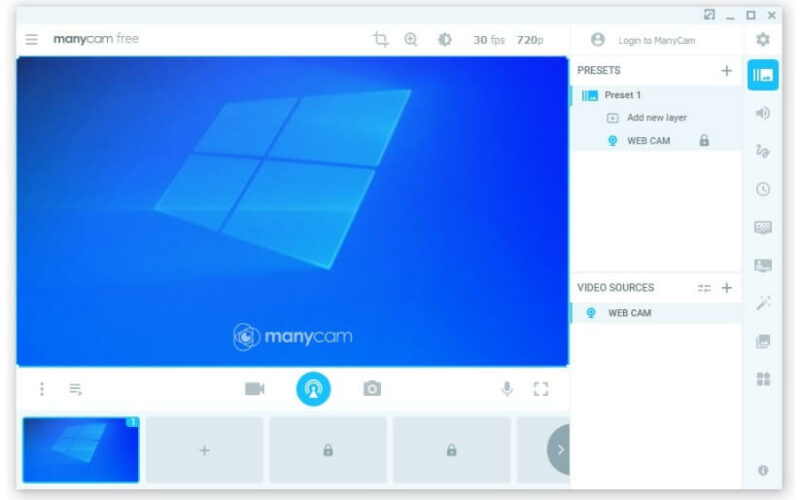Open the Presets sidebar tab
Viewport: 800px width, 500px height.
point(763,75)
